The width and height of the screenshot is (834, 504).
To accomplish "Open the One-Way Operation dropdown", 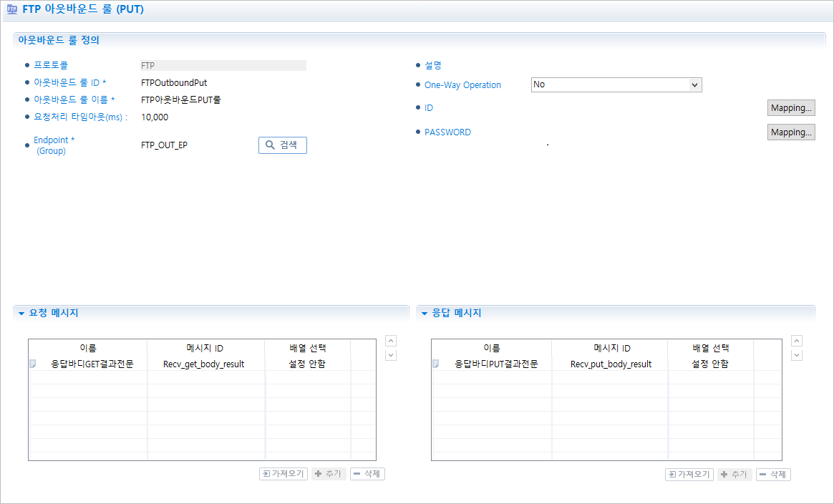I will tap(616, 84).
